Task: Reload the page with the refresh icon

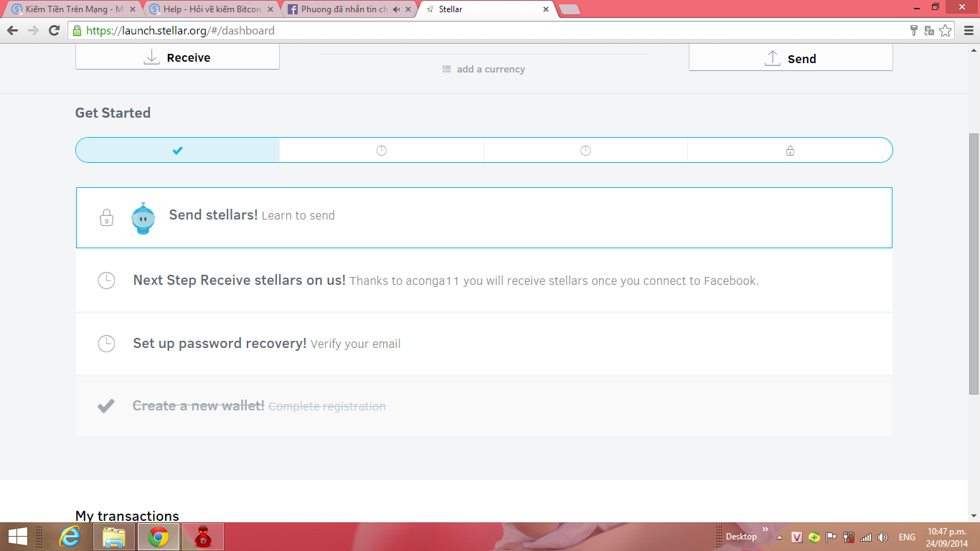Action: tap(54, 30)
